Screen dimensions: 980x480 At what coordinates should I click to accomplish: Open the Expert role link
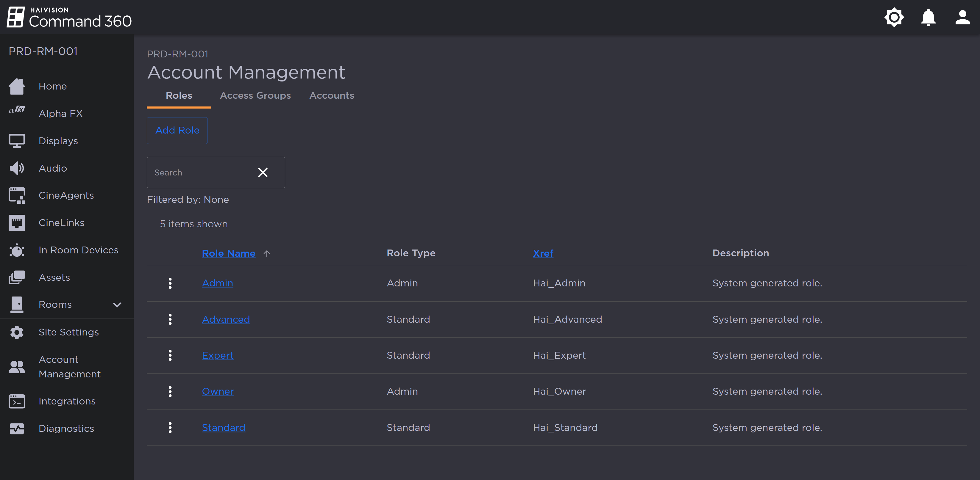coord(218,355)
